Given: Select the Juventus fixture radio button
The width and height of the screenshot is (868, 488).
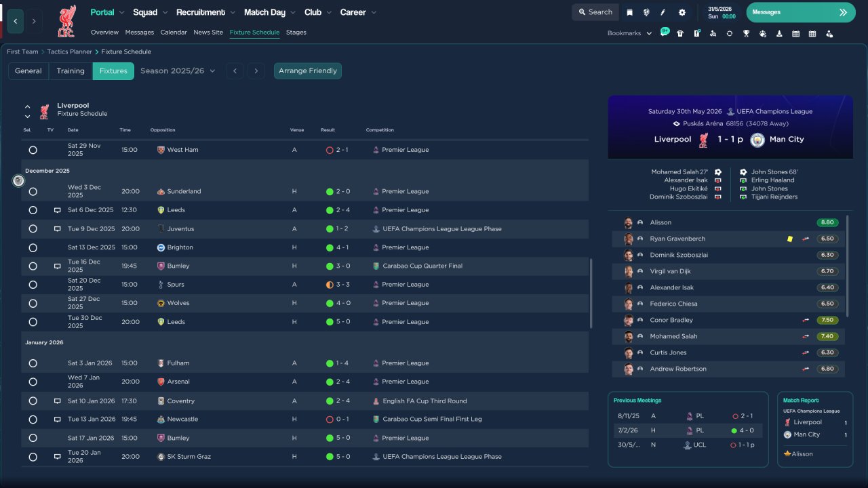Looking at the screenshot, I should (33, 229).
